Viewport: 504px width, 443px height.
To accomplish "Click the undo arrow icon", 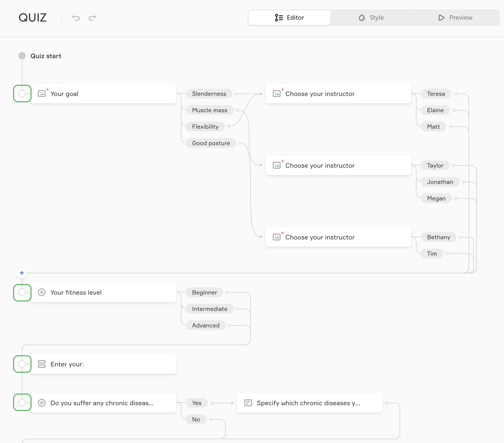I will coord(76,18).
